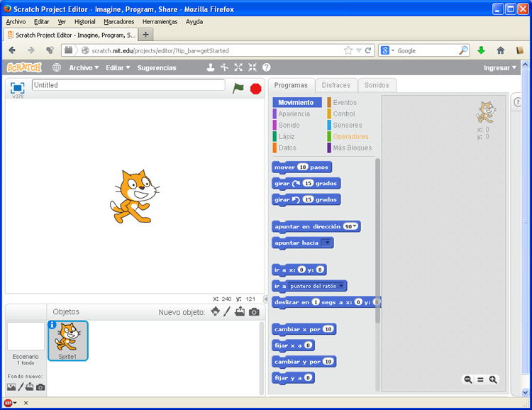Choose new backdrop from library icon
Image resolution: width=532 pixels, height=410 pixels.
coord(11,387)
